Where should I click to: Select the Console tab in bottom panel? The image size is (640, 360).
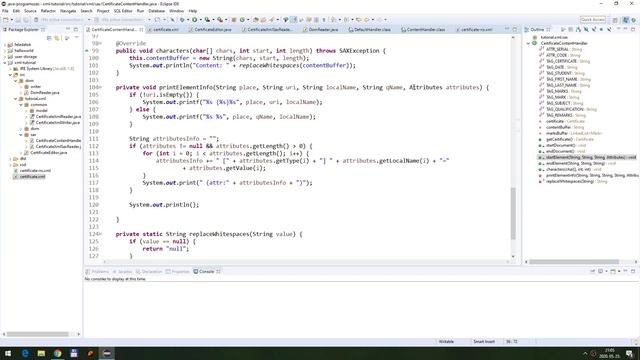click(x=207, y=271)
